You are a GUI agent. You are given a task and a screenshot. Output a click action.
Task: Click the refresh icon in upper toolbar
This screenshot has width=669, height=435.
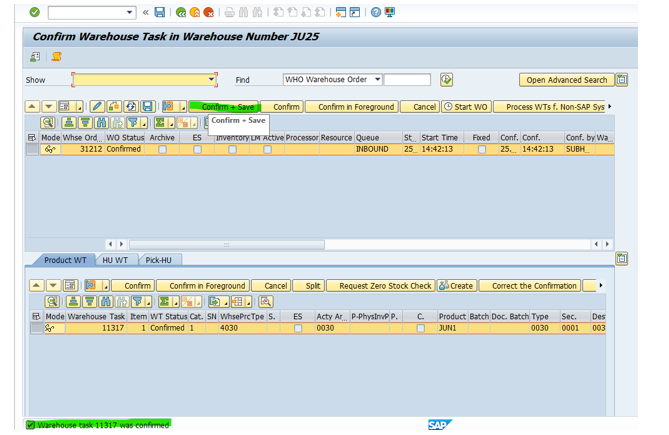(131, 106)
